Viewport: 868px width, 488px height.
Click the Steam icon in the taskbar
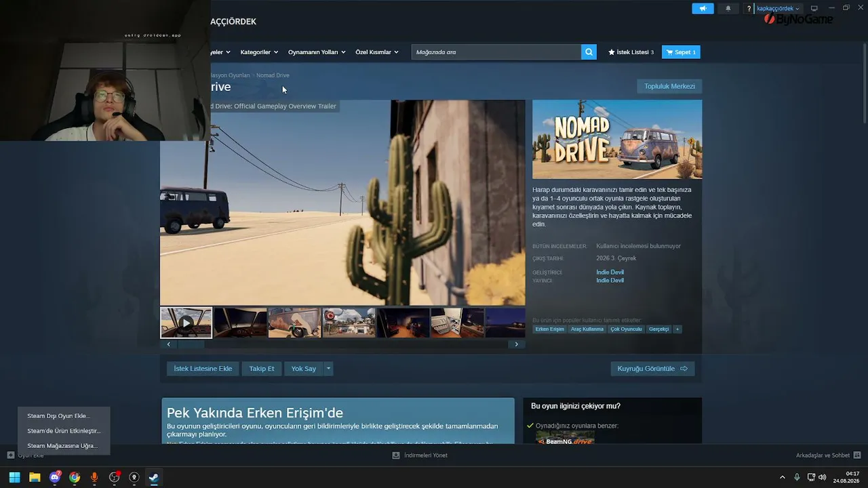[x=154, y=477]
